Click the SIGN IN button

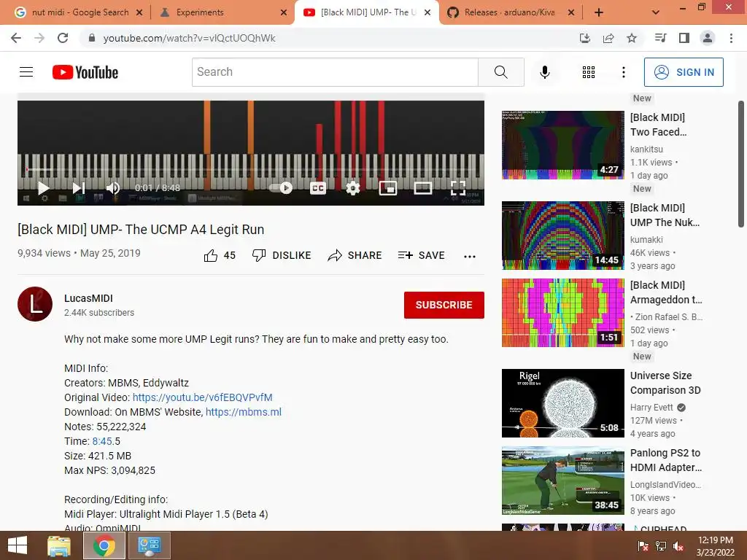coord(684,72)
